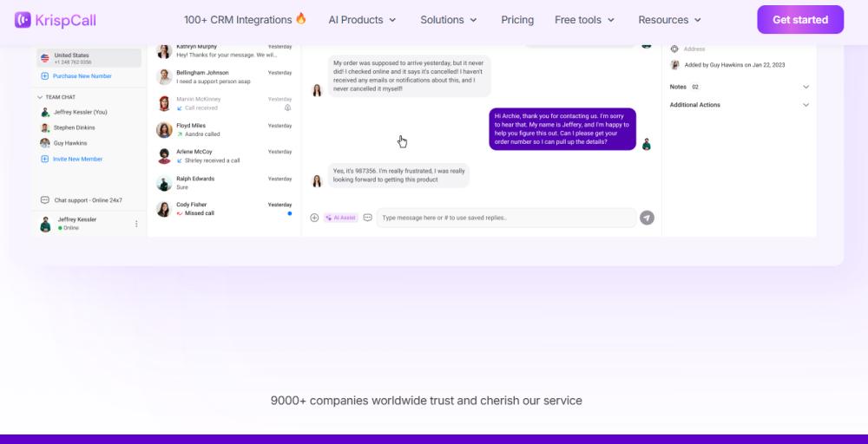The image size is (868, 444).
Task: Click fire icon next to CRM Integrations
Action: click(301, 18)
